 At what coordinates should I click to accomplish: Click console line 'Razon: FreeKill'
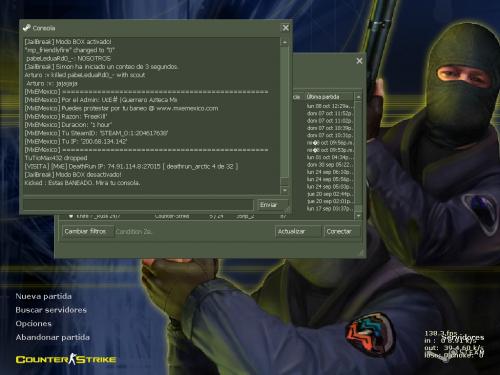click(66, 117)
